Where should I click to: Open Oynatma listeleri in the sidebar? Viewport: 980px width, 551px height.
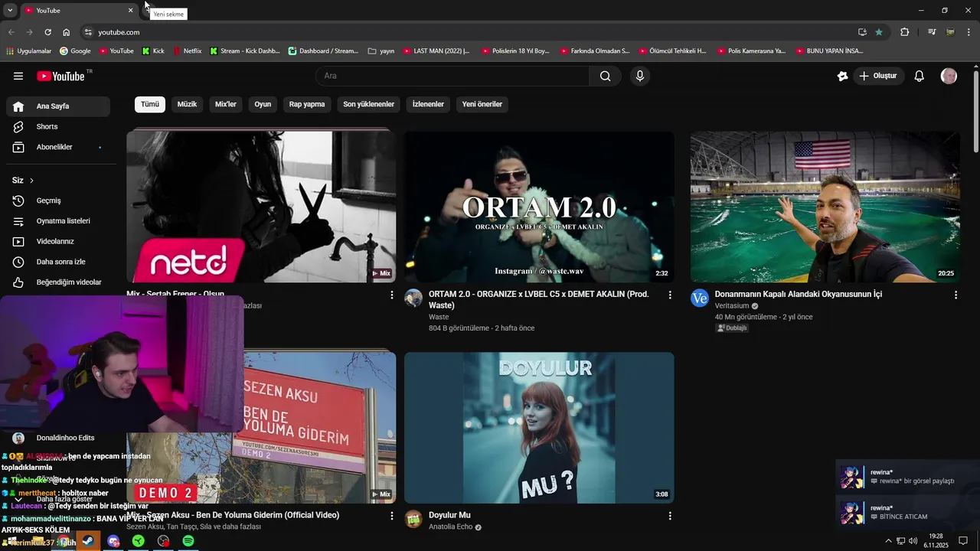(x=58, y=221)
